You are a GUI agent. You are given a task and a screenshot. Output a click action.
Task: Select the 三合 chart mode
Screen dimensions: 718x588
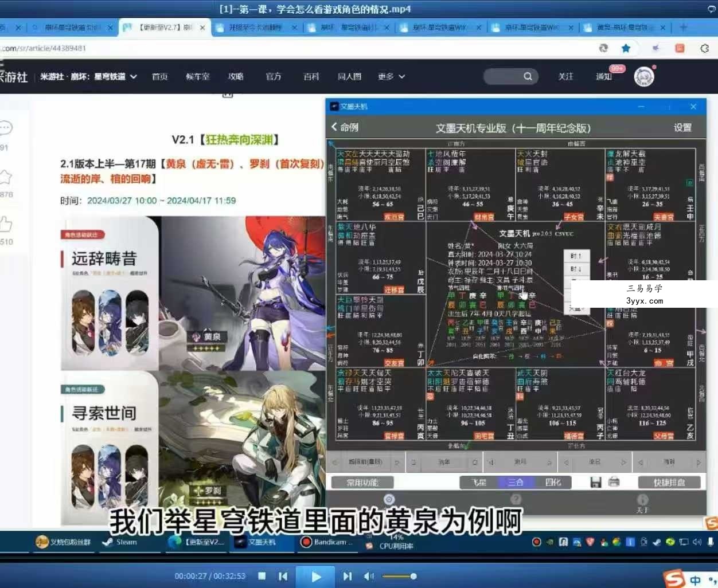516,483
